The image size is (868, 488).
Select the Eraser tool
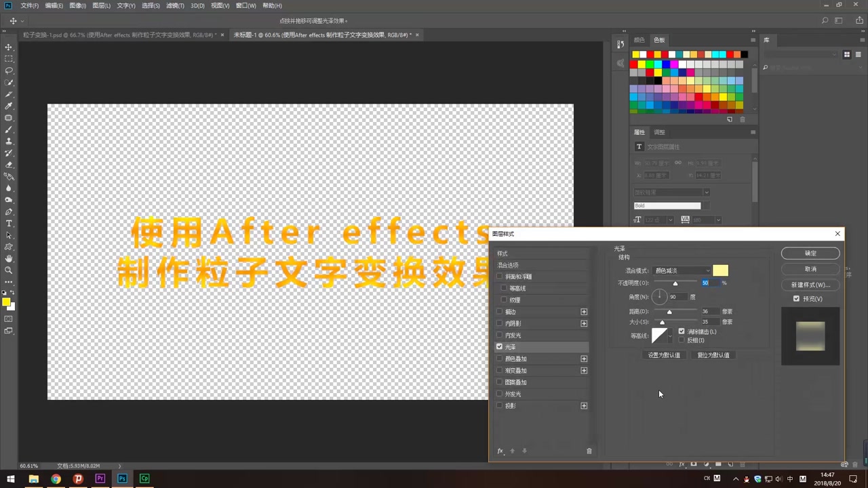(x=9, y=165)
